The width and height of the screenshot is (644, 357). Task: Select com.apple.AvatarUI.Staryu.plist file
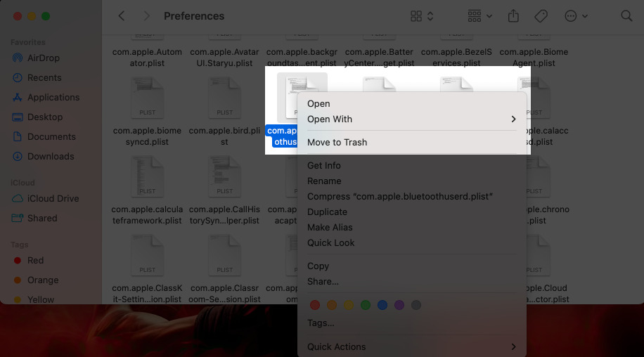tap(224, 58)
